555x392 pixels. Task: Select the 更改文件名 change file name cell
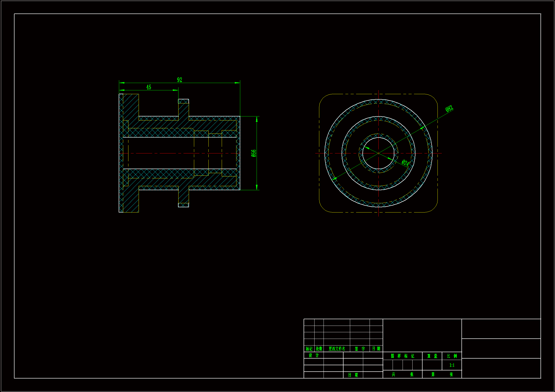tap(337, 349)
